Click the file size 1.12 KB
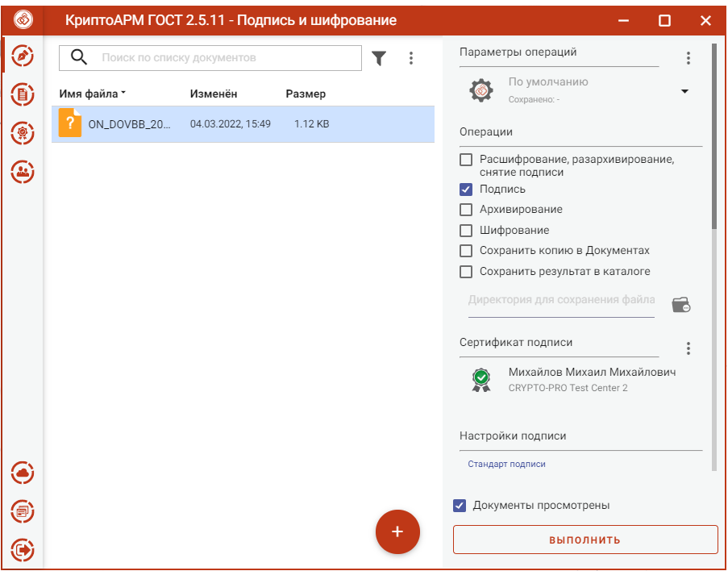Image resolution: width=728 pixels, height=571 pixels. click(x=311, y=124)
